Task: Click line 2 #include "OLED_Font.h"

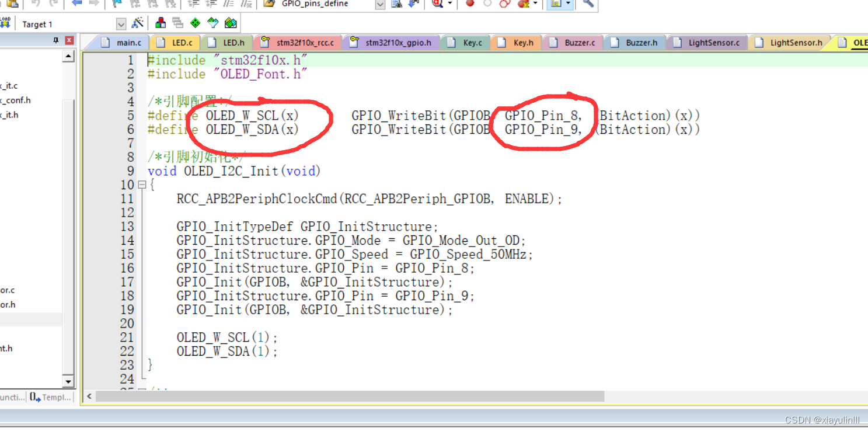Action: tap(228, 74)
